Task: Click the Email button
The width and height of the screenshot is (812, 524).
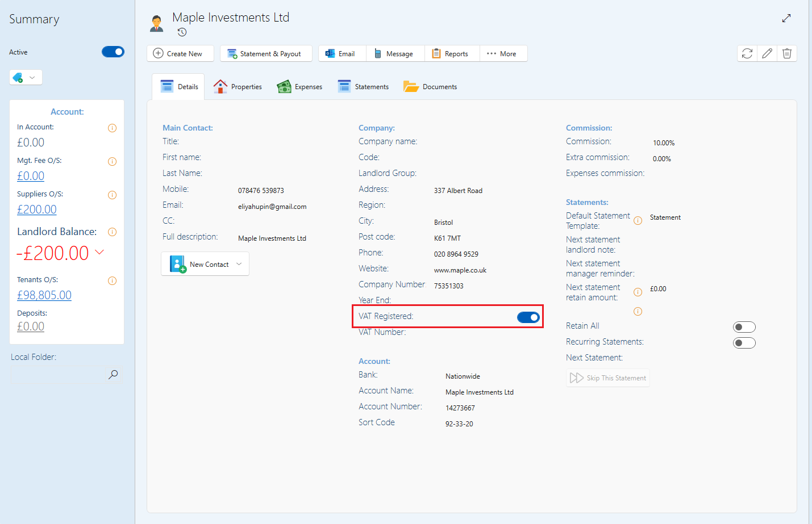Action: pyautogui.click(x=342, y=53)
